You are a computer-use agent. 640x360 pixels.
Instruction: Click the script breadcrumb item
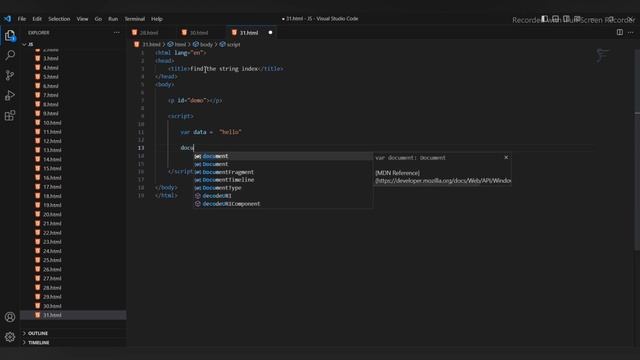pyautogui.click(x=233, y=44)
